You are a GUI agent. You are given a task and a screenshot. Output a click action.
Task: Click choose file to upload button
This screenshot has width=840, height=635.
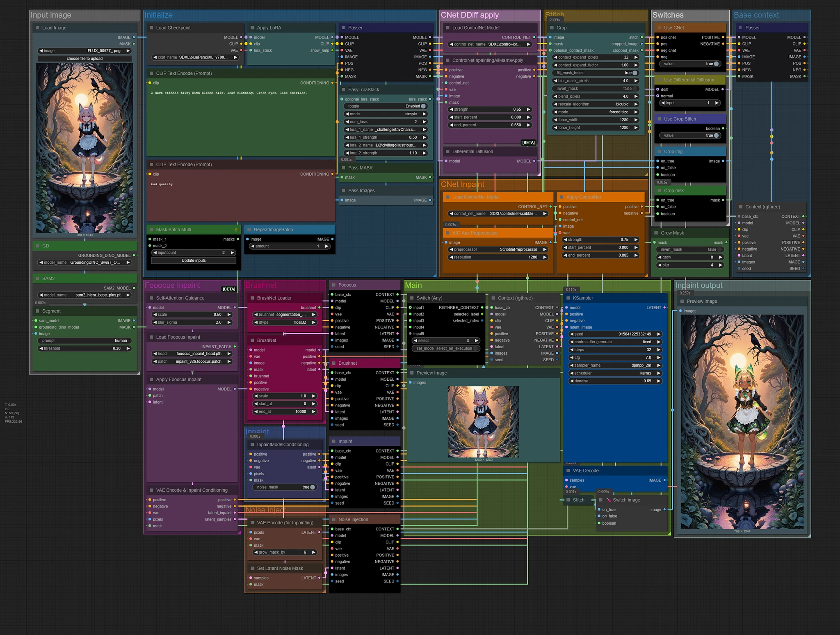[84, 59]
